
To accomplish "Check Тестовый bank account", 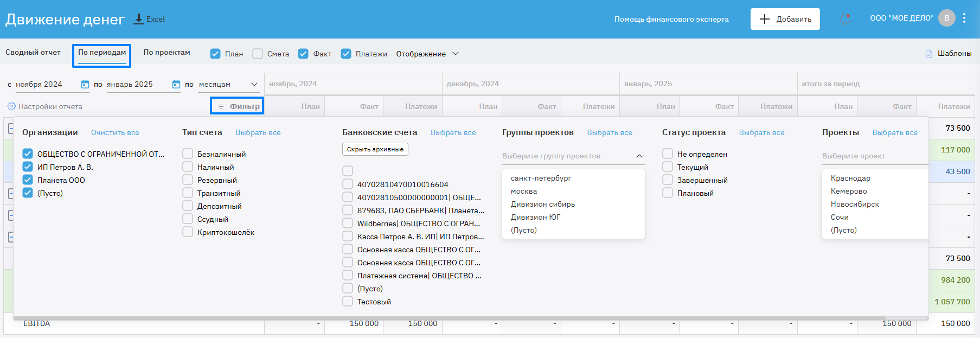I will 348,301.
